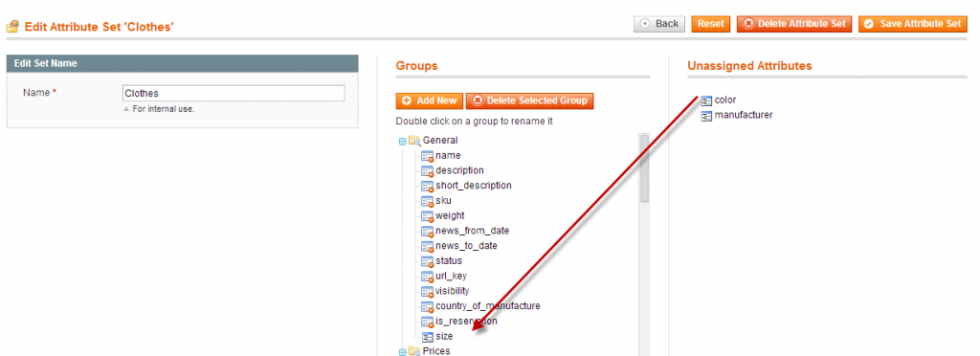The image size is (980, 356).
Task: Click the sku attribute icon
Action: tap(428, 201)
